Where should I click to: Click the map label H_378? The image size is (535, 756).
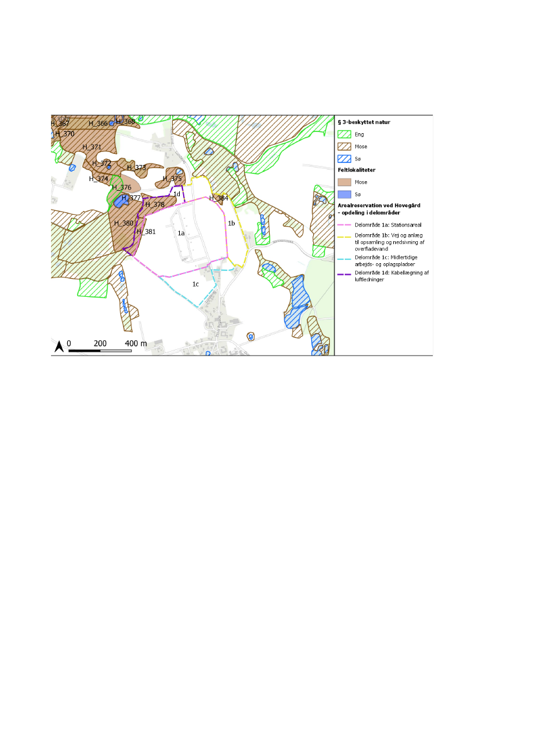pos(155,205)
